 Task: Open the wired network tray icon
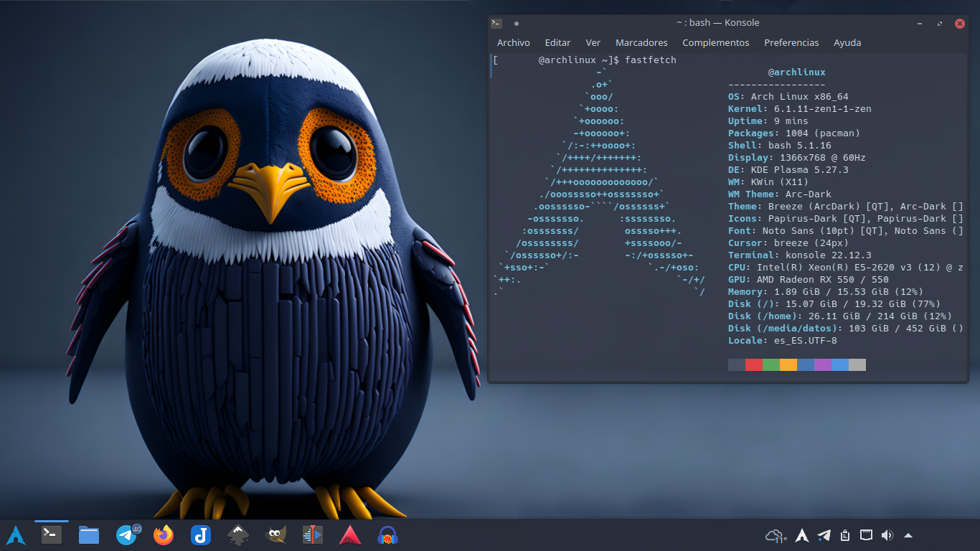coord(866,535)
